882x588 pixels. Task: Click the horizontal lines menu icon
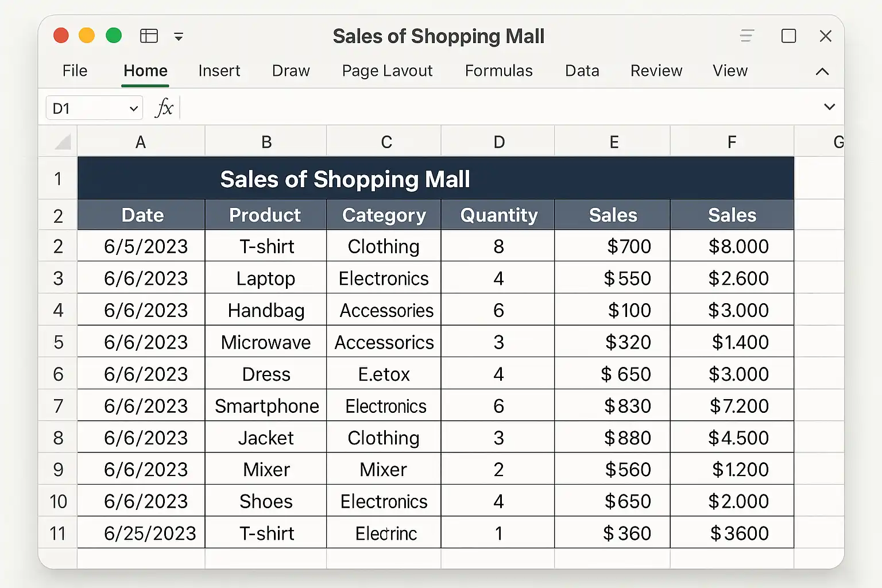click(x=746, y=36)
